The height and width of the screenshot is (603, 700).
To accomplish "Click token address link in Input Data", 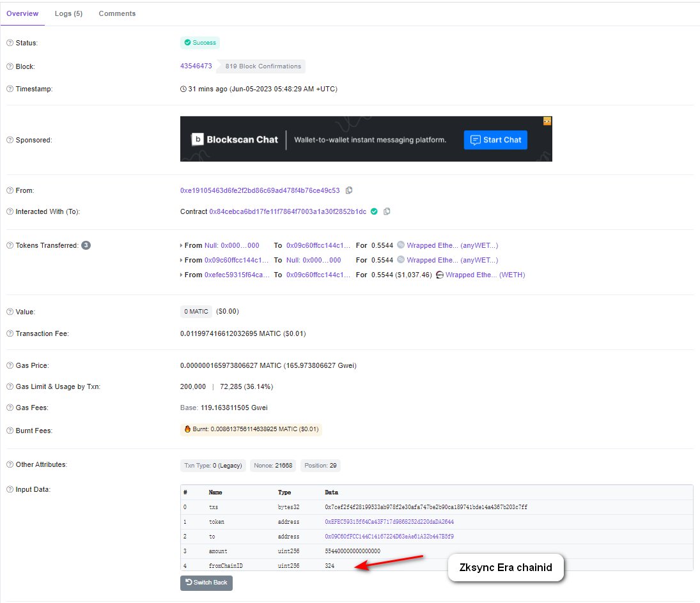I will point(389,522).
